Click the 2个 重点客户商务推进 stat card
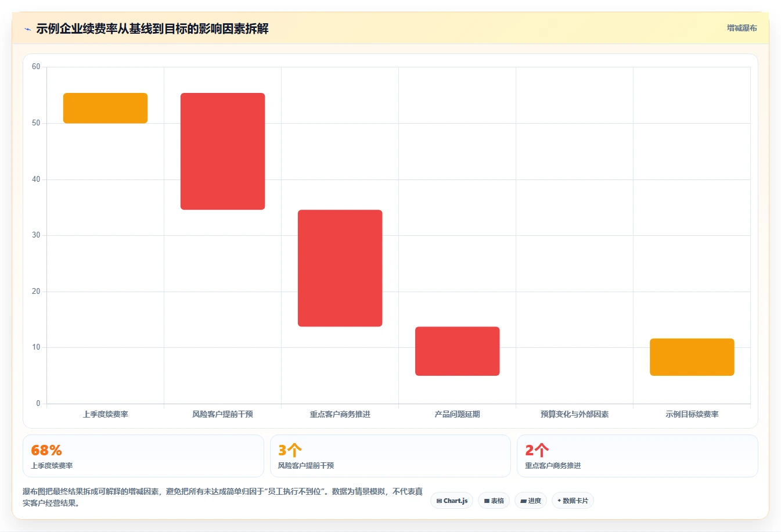The image size is (781, 532). [638, 456]
